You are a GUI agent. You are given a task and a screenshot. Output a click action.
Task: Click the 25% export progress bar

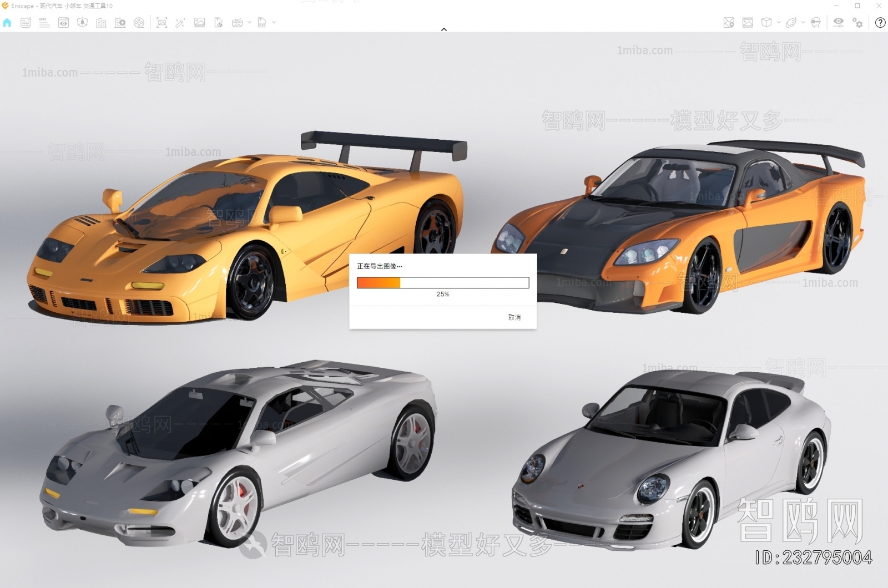pyautogui.click(x=442, y=282)
